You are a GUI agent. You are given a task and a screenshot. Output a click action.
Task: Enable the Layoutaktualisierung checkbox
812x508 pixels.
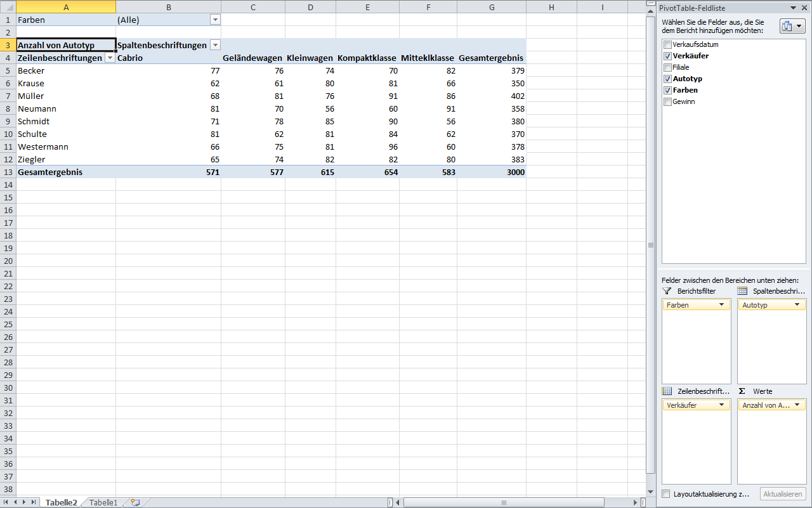(666, 494)
